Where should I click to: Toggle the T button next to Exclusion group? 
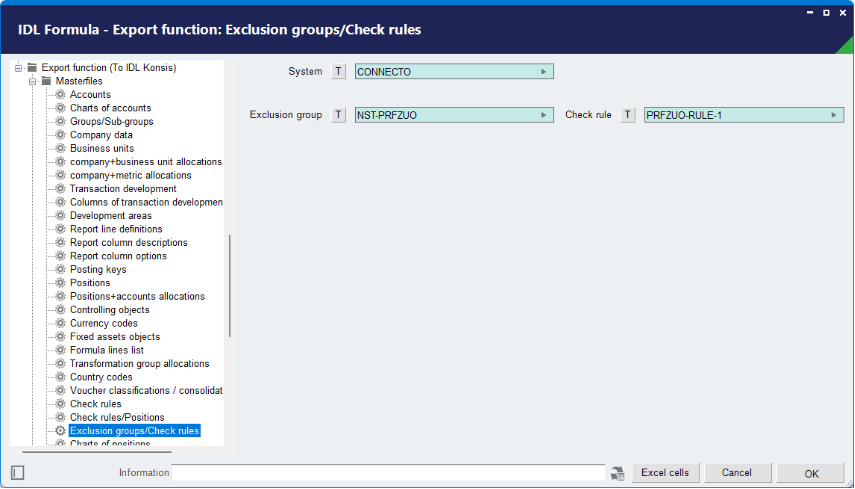[x=339, y=115]
